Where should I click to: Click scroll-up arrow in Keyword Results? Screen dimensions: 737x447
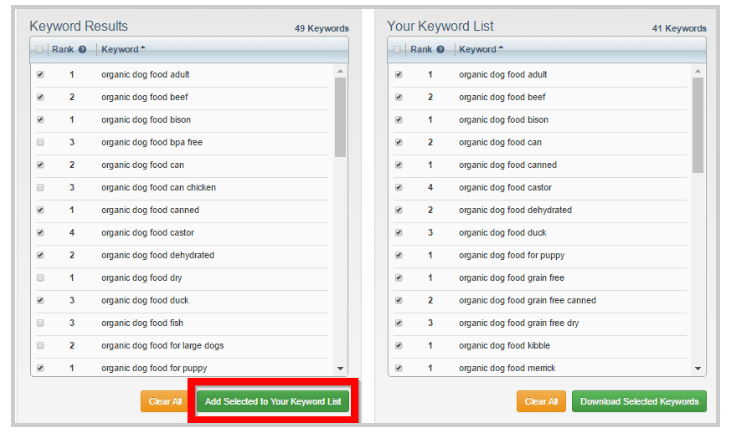pyautogui.click(x=340, y=71)
